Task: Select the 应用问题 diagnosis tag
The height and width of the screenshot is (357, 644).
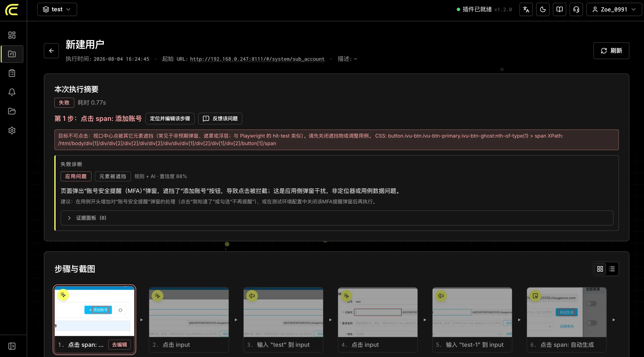Action: pos(76,176)
